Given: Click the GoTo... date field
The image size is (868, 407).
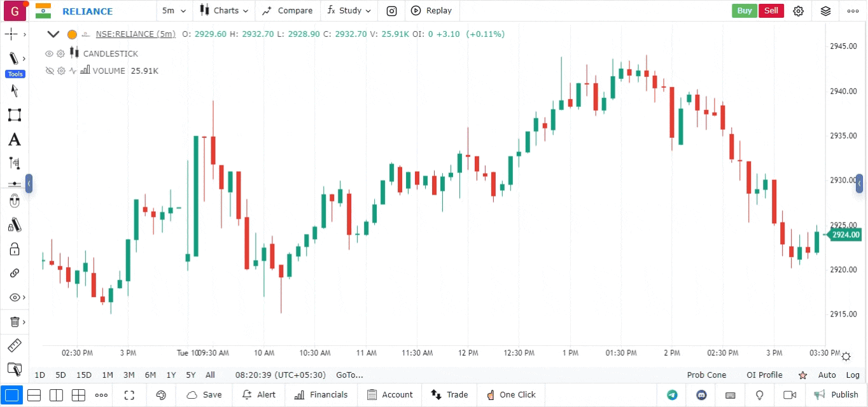Looking at the screenshot, I should pyautogui.click(x=349, y=375).
